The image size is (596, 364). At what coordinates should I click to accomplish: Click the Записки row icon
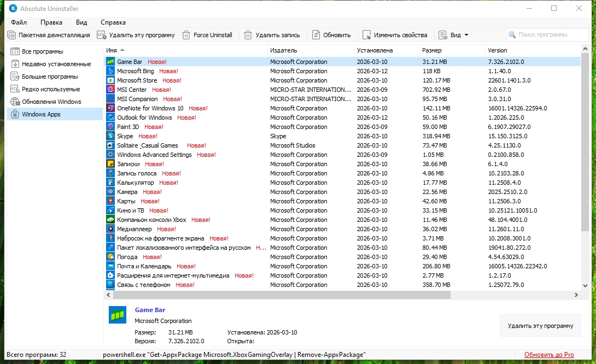tap(110, 164)
